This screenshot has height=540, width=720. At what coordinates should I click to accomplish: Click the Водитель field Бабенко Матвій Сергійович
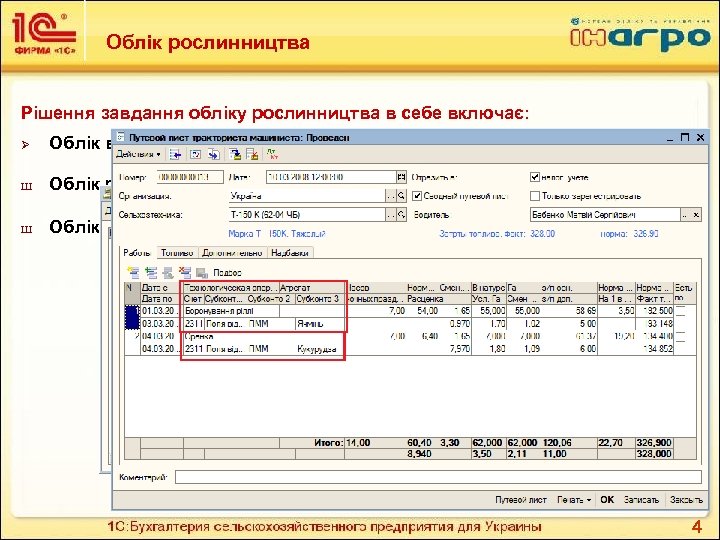tap(605, 214)
